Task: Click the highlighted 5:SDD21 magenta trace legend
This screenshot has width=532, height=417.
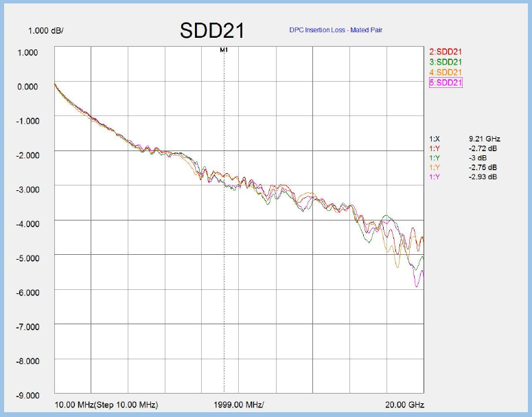Action: click(445, 82)
